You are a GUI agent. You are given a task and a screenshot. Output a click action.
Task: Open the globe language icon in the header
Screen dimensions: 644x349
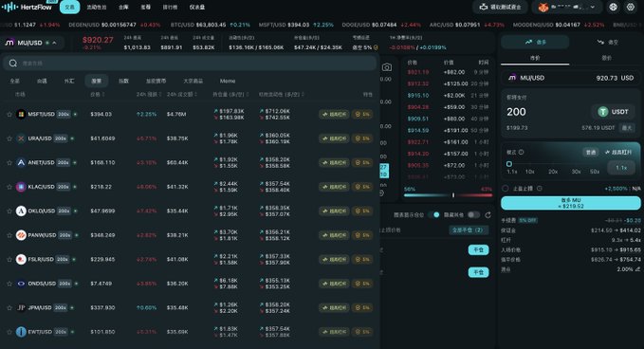pos(614,7)
